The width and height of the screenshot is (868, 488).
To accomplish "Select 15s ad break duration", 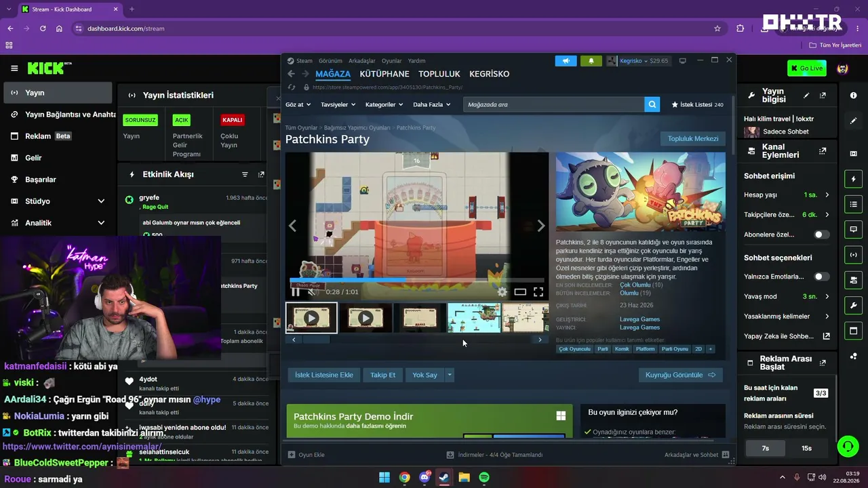I will click(806, 448).
